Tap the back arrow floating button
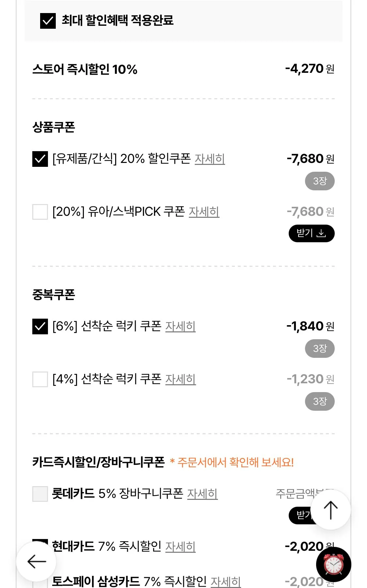This screenshot has height=588, width=367. 36,562
